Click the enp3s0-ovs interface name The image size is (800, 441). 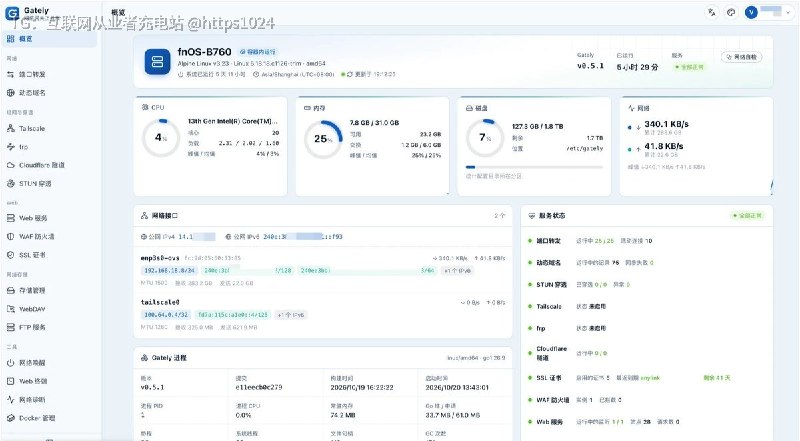point(160,258)
